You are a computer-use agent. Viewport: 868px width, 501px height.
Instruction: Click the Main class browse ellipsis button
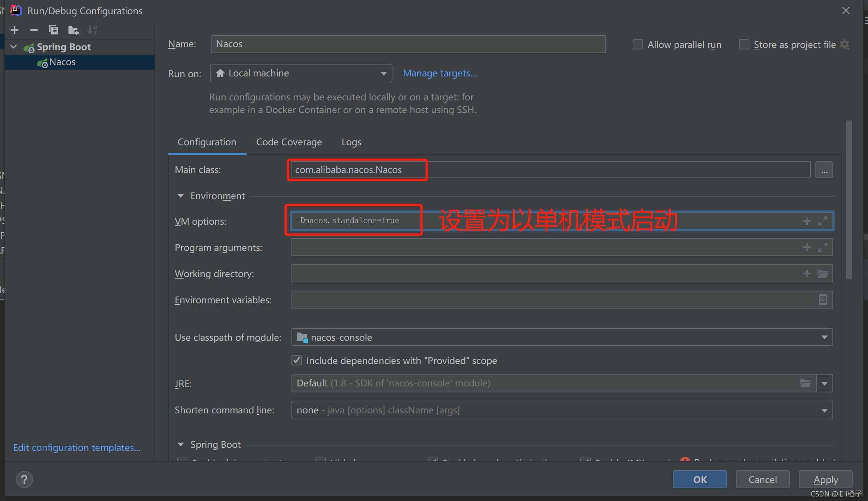click(x=824, y=170)
